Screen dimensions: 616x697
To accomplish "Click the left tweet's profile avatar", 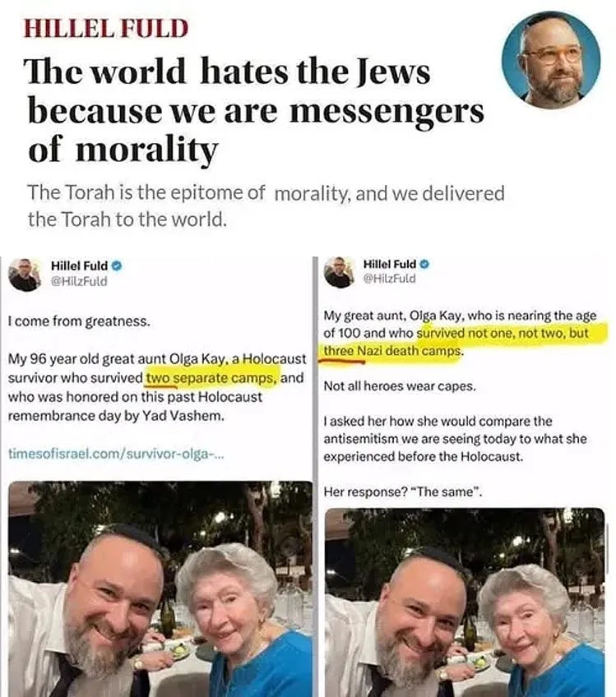I will click(25, 275).
